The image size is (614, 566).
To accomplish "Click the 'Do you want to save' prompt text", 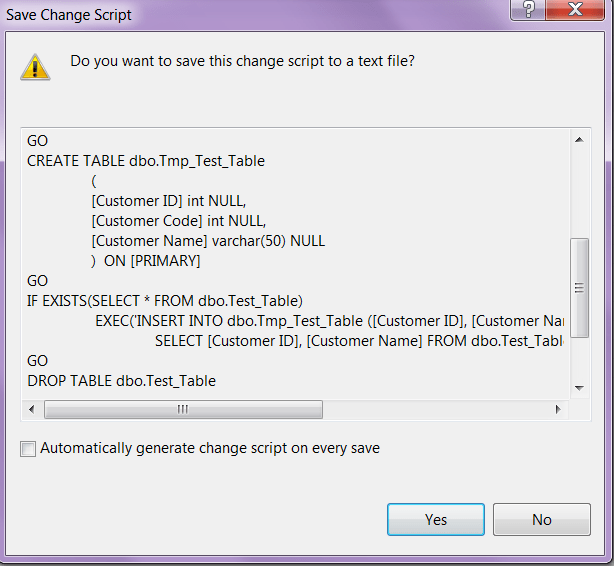I will tap(242, 61).
